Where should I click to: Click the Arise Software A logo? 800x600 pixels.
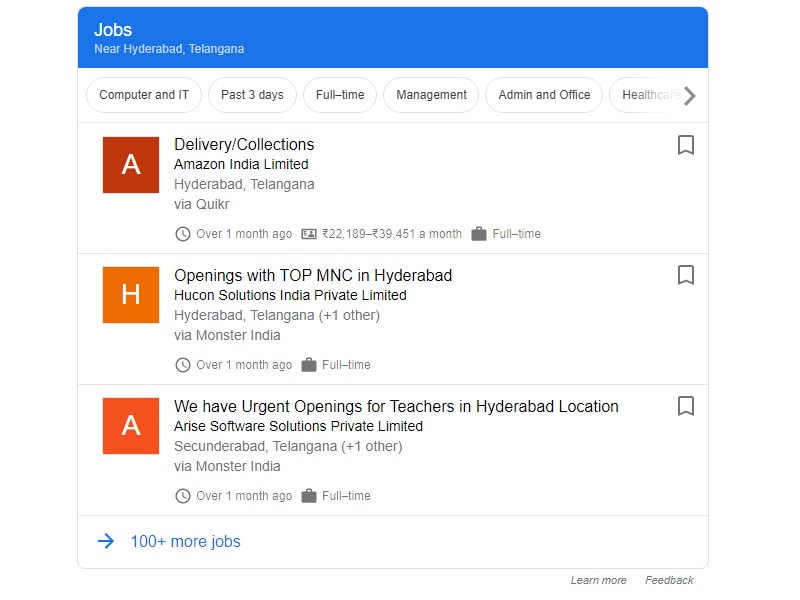coord(131,426)
